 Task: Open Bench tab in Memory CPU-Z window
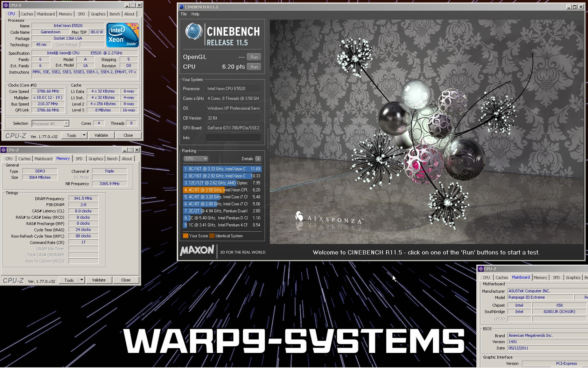(112, 159)
